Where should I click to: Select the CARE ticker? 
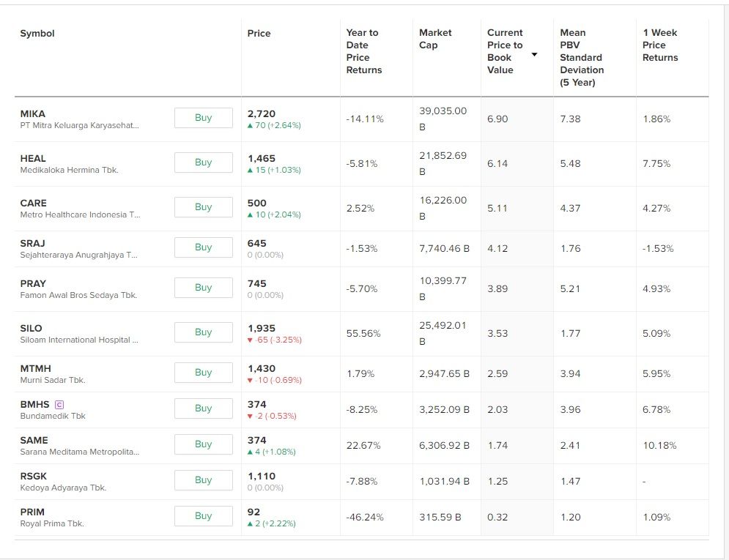coord(34,203)
